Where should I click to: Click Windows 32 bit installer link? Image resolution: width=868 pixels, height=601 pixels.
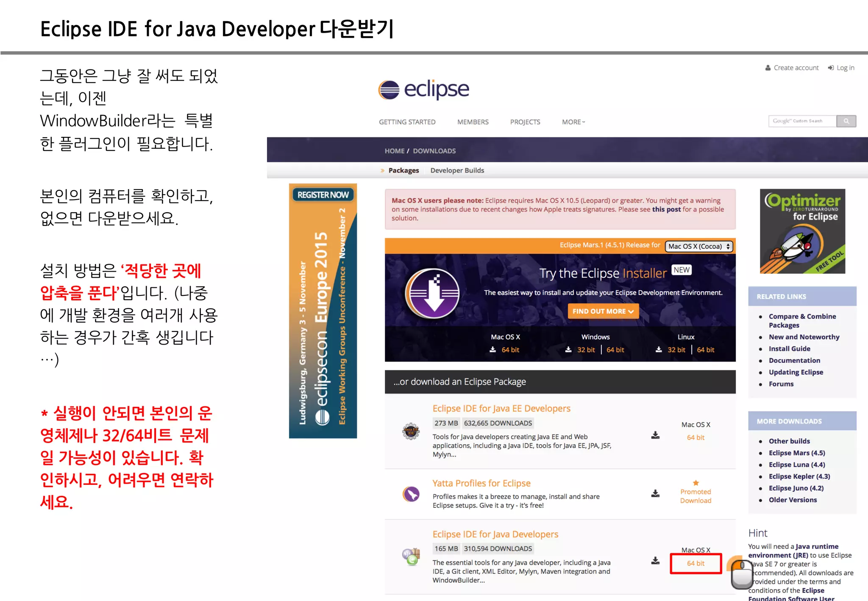(586, 350)
